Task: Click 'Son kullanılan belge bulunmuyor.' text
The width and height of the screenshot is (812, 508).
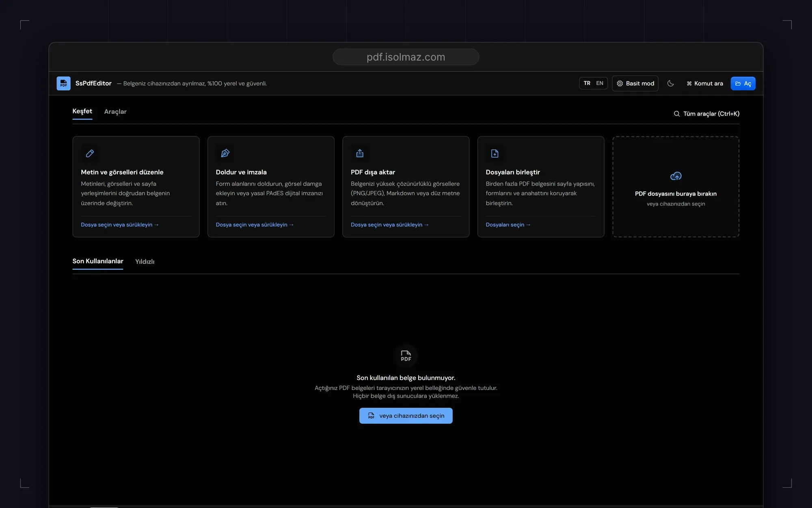Action: point(406,378)
